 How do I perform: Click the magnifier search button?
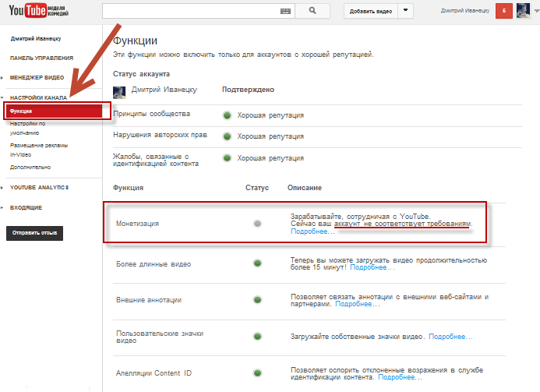tap(312, 11)
